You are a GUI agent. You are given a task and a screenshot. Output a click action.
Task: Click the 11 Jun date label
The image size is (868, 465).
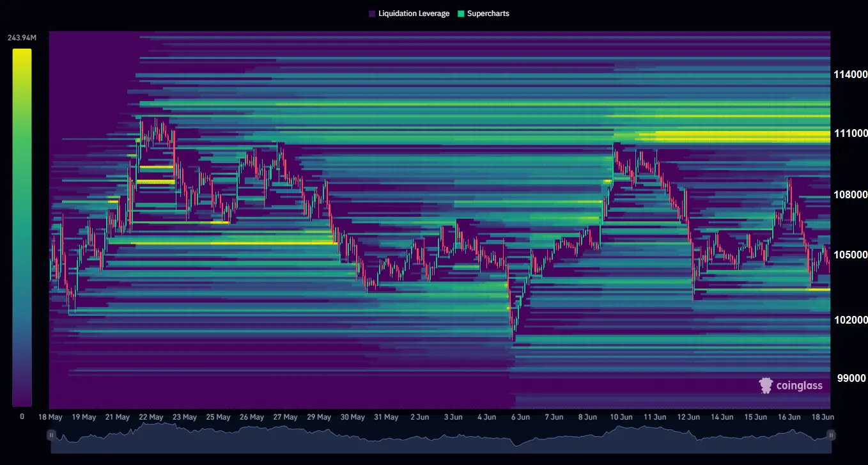tap(655, 417)
